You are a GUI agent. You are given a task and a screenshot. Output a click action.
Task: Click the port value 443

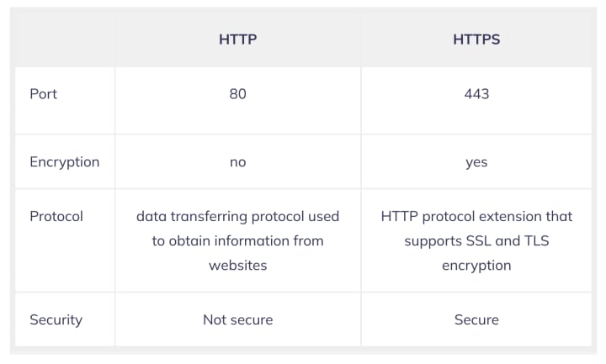(476, 93)
